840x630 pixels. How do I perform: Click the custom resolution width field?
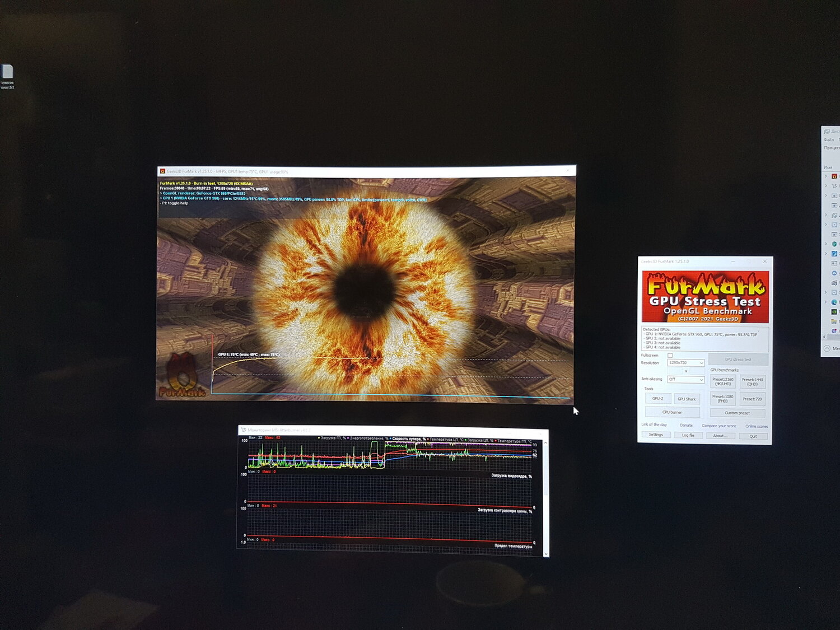pos(675,371)
